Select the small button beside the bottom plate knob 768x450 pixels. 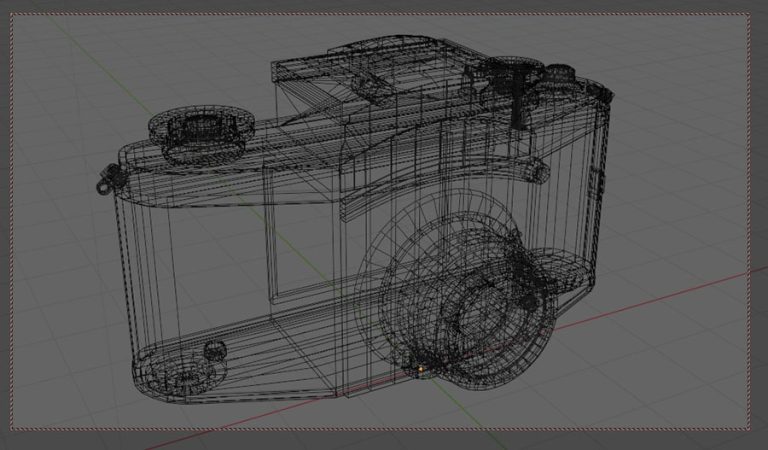pyautogui.click(x=213, y=350)
